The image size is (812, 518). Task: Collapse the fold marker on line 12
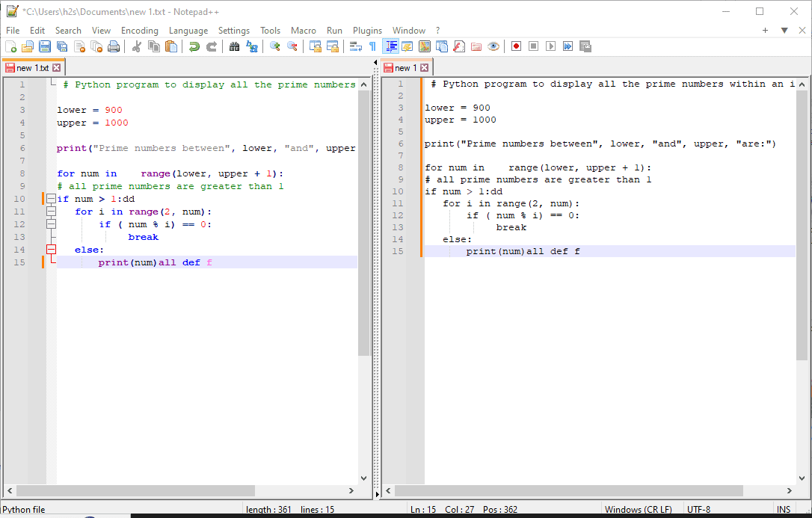coord(51,224)
